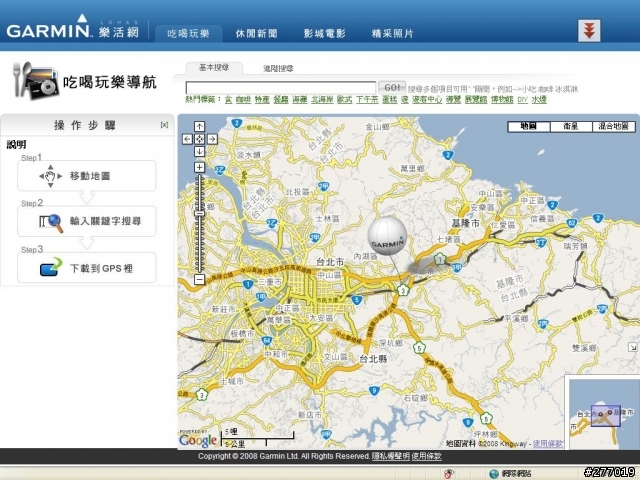
Task: Click the 特產 popular tag link
Action: (262, 99)
